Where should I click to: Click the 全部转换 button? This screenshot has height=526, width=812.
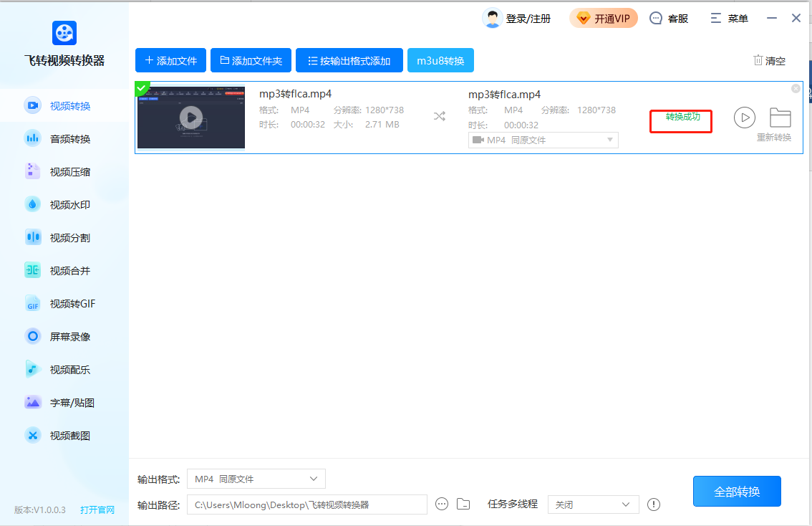point(737,492)
